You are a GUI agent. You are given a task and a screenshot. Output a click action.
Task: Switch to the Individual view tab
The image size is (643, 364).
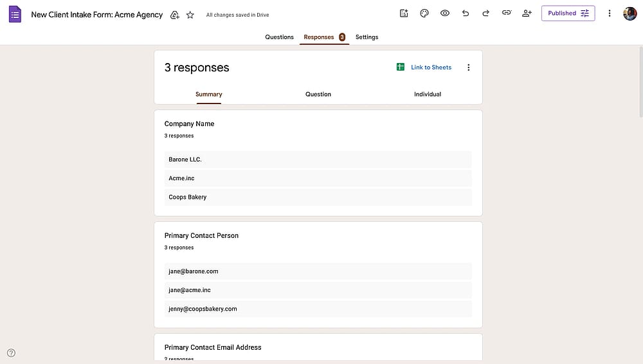click(x=428, y=95)
